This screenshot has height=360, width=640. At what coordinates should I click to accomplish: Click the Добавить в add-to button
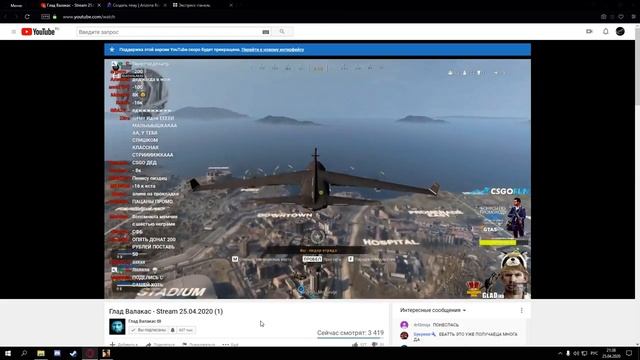point(123,344)
